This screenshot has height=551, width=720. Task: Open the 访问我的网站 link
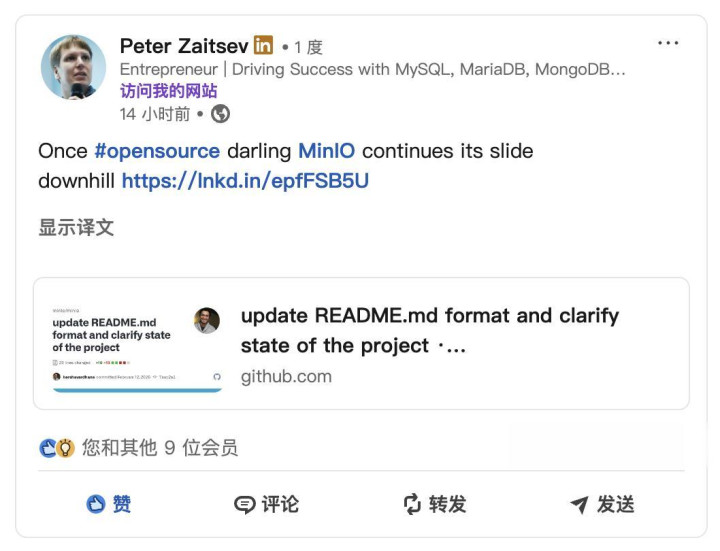click(167, 91)
